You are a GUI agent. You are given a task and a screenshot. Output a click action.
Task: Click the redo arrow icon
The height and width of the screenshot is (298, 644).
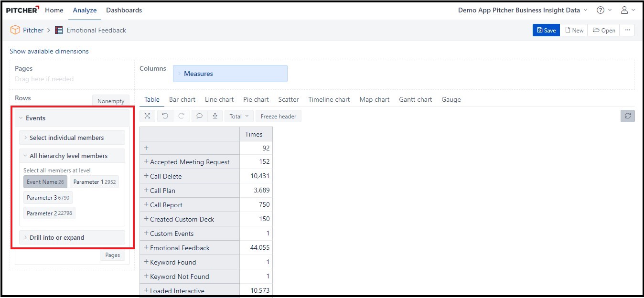[x=181, y=116]
